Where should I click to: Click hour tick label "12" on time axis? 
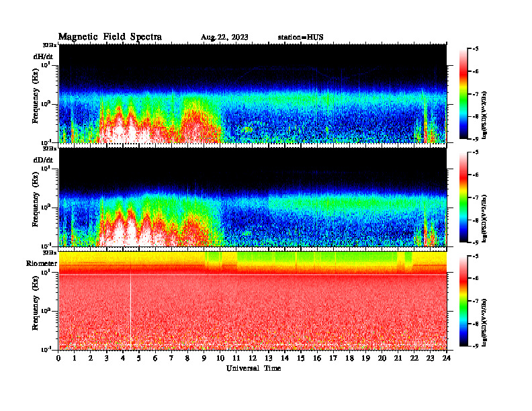252,359
